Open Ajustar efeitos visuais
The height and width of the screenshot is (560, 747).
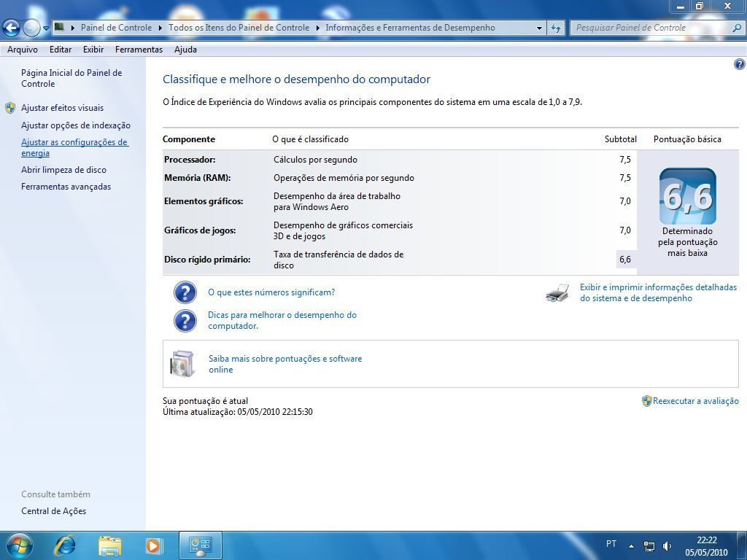click(x=63, y=108)
